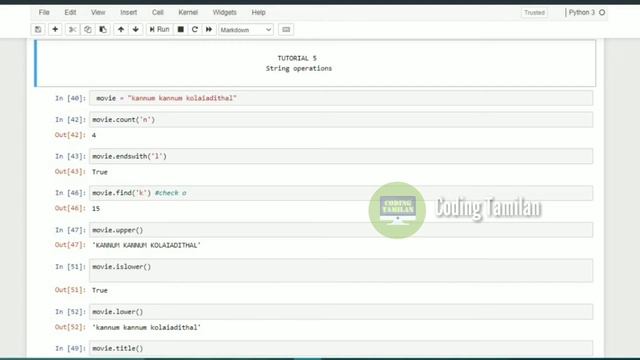640x360 pixels.
Task: Click the movie.find('k') code cell
Action: 341,193
